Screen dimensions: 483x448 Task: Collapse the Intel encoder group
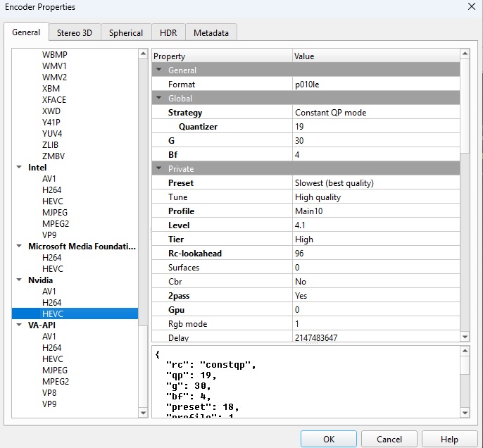tap(19, 168)
